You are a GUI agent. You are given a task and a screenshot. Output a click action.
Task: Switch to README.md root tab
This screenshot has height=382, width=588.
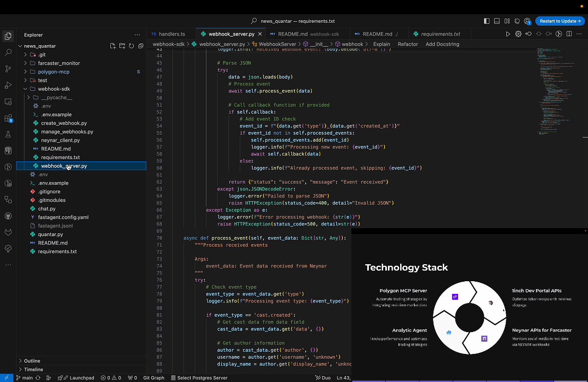click(379, 34)
